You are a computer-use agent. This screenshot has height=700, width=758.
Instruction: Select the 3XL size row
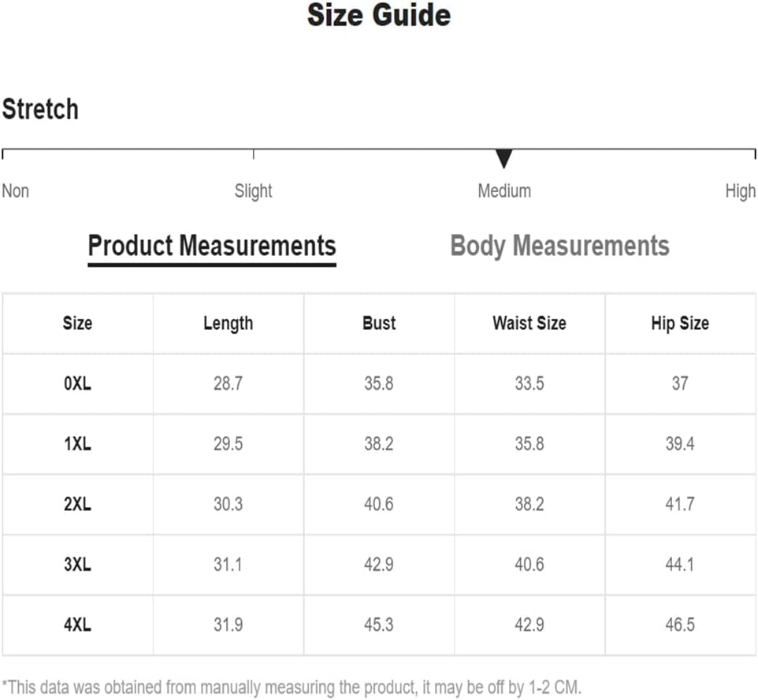(x=379, y=565)
